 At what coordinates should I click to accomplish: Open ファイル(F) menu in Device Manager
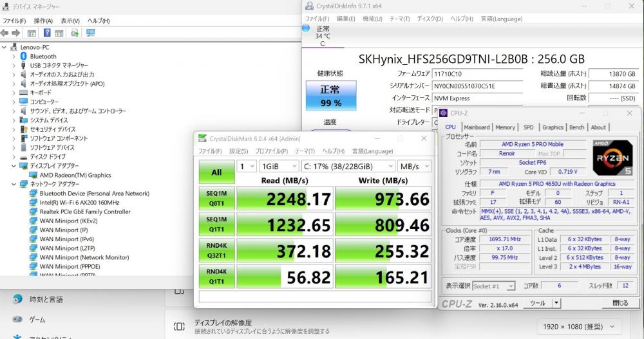(x=14, y=21)
